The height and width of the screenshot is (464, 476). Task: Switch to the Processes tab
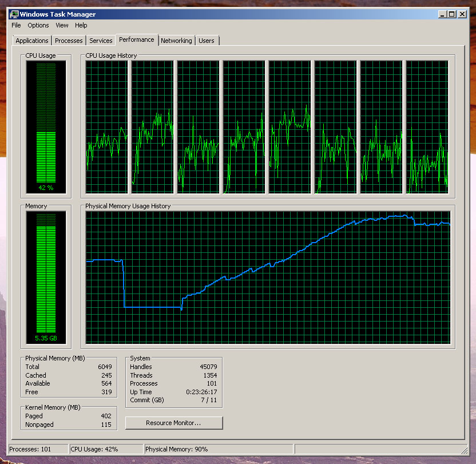pyautogui.click(x=69, y=41)
